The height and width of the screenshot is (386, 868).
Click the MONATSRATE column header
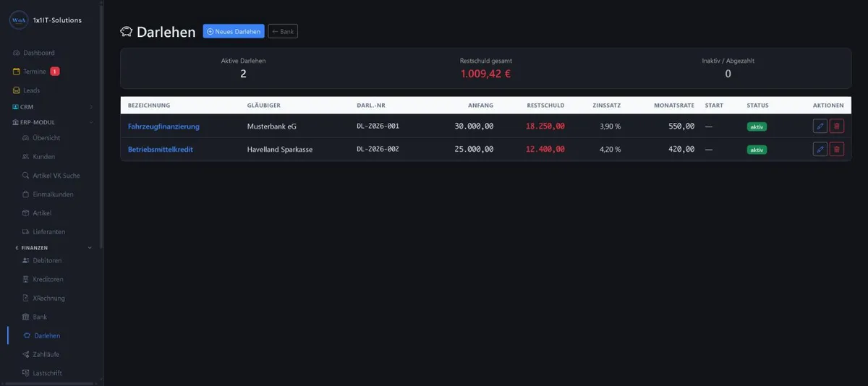(x=674, y=106)
